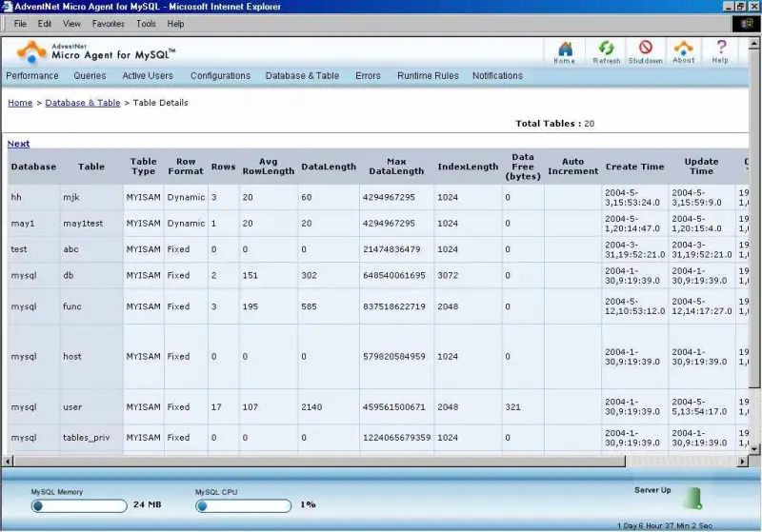The width and height of the screenshot is (762, 532).
Task: Open the Favorites menu
Action: (x=108, y=24)
